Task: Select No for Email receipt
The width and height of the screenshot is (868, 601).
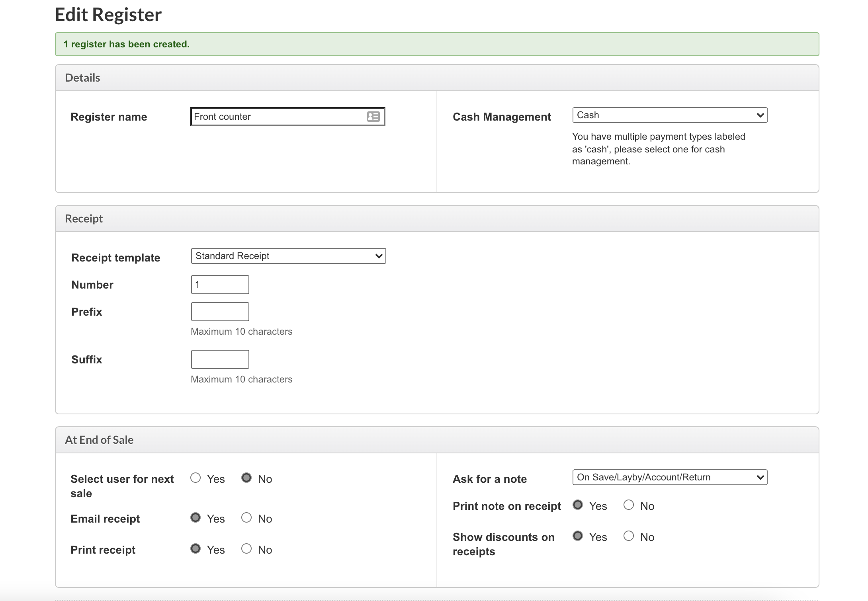Action: coord(246,517)
